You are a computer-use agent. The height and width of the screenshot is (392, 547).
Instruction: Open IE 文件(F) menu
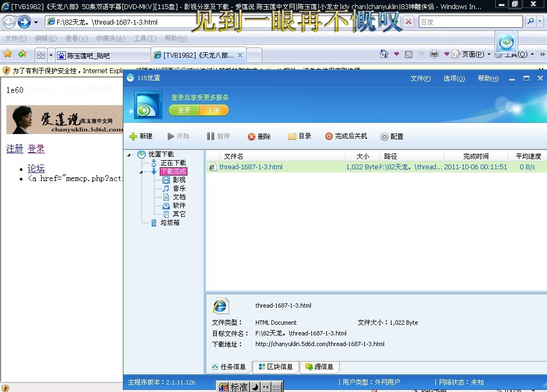coord(15,38)
